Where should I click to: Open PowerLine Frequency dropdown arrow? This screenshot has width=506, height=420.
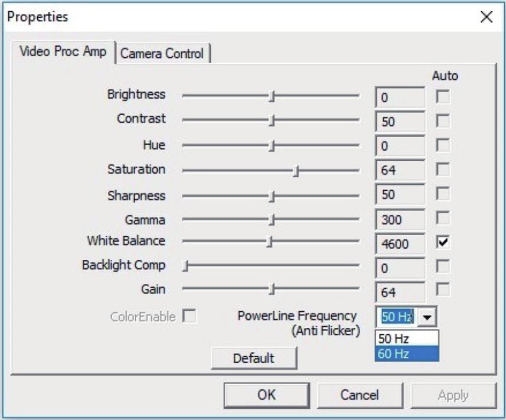(x=427, y=317)
